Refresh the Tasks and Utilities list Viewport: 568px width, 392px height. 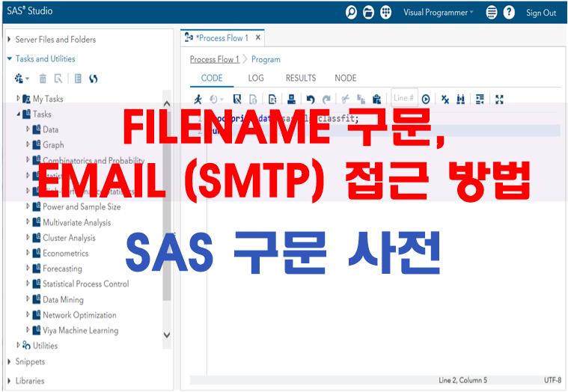pos(94,79)
